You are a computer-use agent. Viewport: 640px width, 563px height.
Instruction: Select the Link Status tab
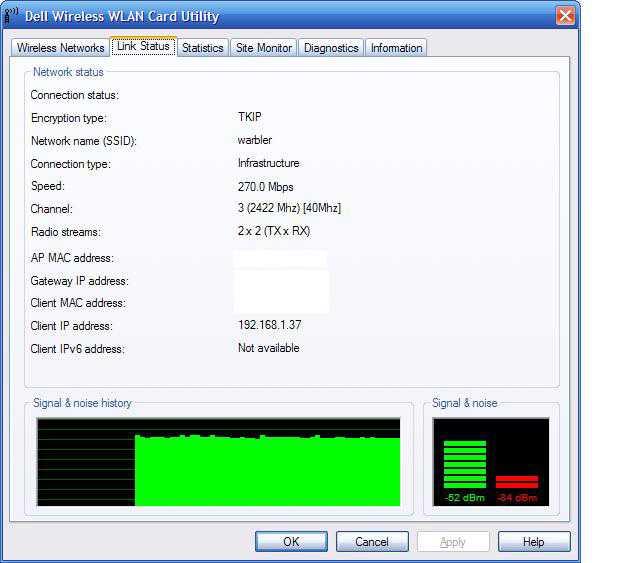coord(143,46)
